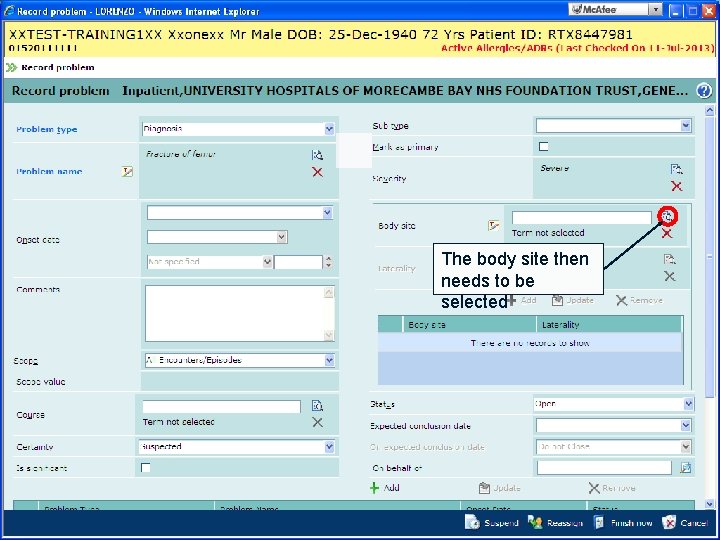Expand the Scope Encounters/Episodes dropdown
The image size is (720, 540).
(x=329, y=360)
